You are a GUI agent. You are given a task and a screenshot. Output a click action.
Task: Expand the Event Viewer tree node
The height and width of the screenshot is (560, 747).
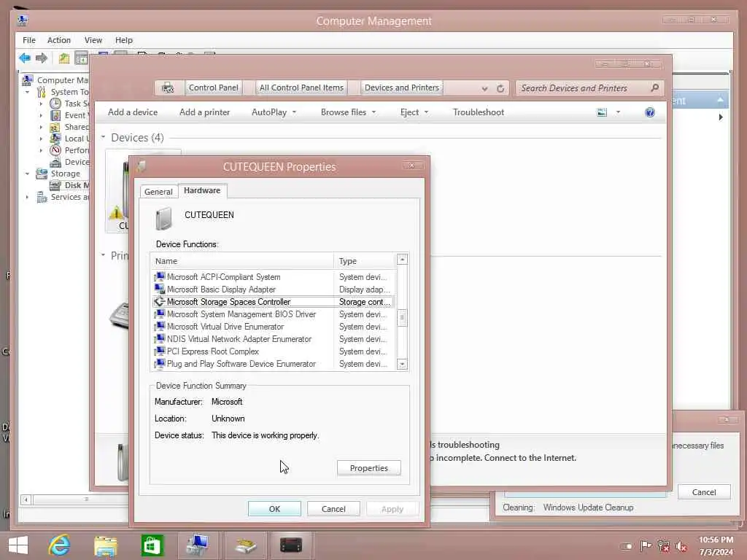coord(41,115)
